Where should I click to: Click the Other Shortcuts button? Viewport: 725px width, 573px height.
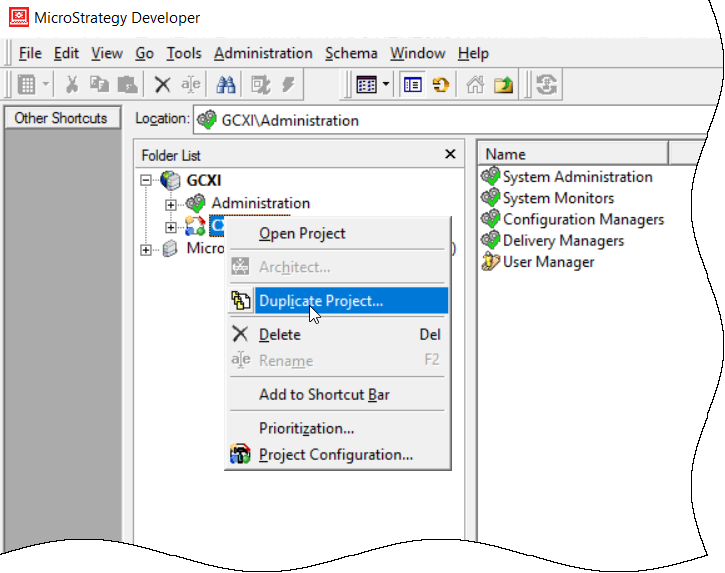61,118
